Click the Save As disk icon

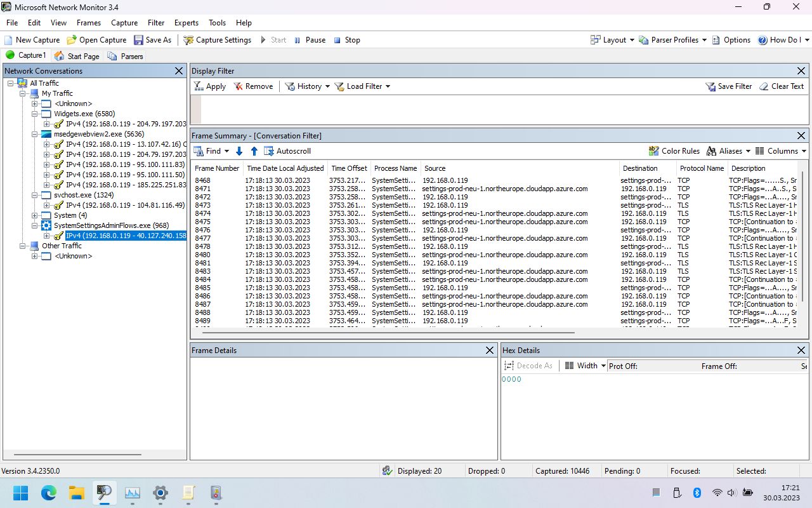coord(138,40)
